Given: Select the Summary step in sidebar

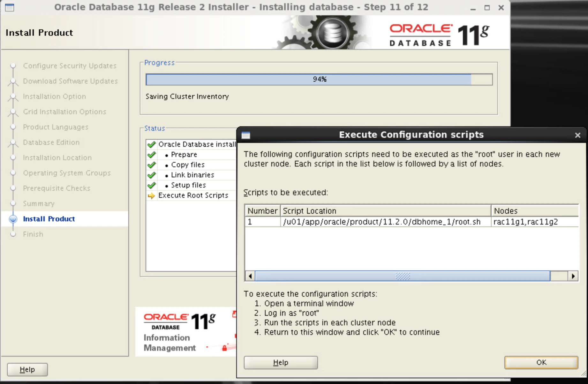Looking at the screenshot, I should (x=39, y=203).
